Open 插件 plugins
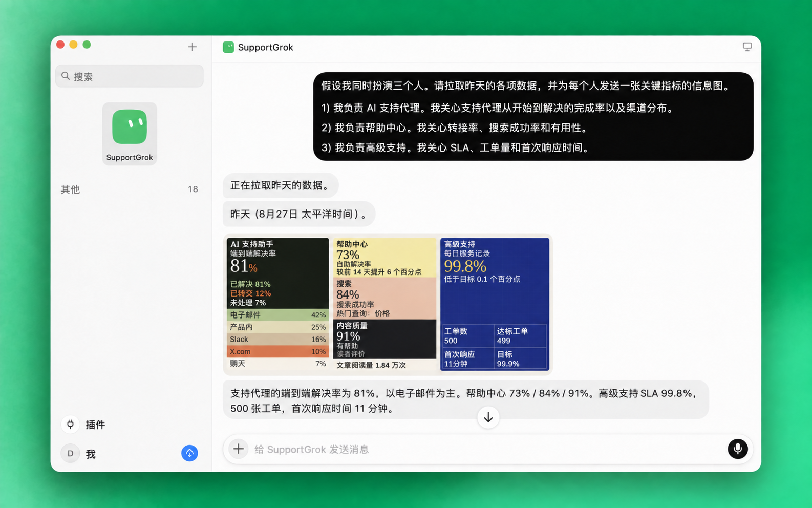812x508 pixels. 95,425
